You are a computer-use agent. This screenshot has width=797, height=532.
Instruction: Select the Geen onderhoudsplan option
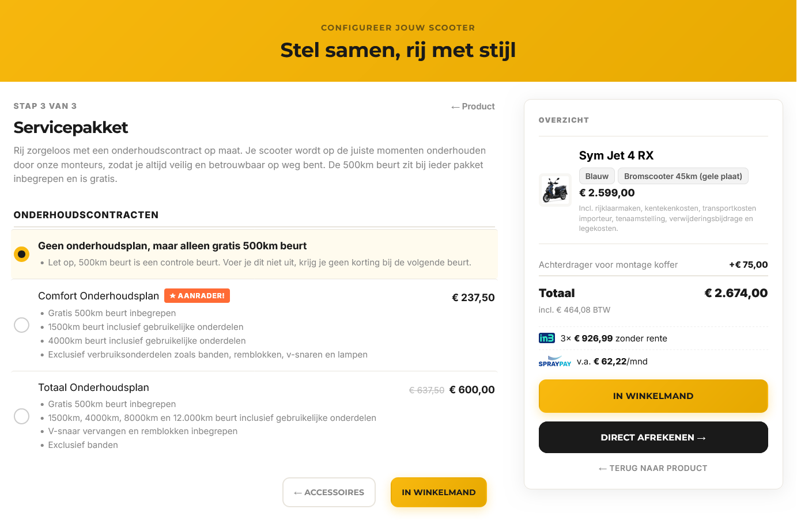pos(21,253)
